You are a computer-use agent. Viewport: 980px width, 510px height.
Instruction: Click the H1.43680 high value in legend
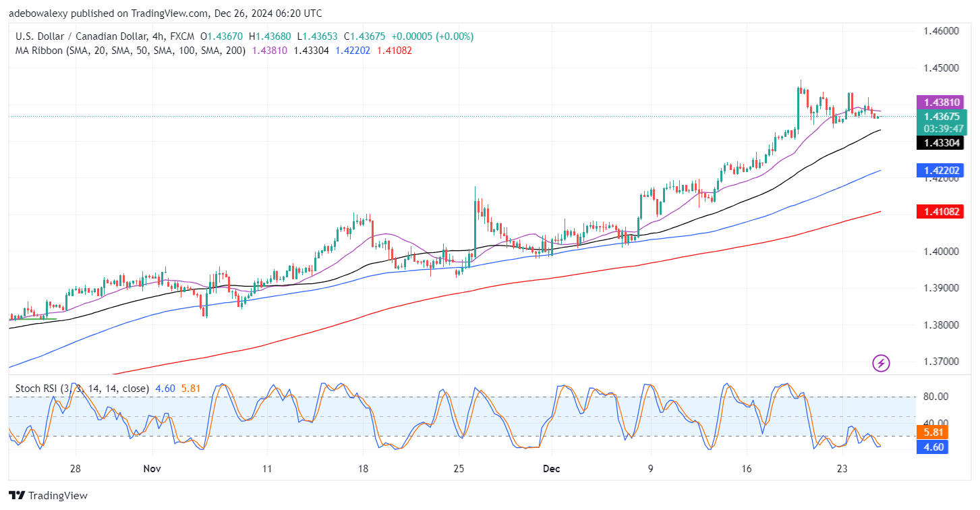pos(270,36)
